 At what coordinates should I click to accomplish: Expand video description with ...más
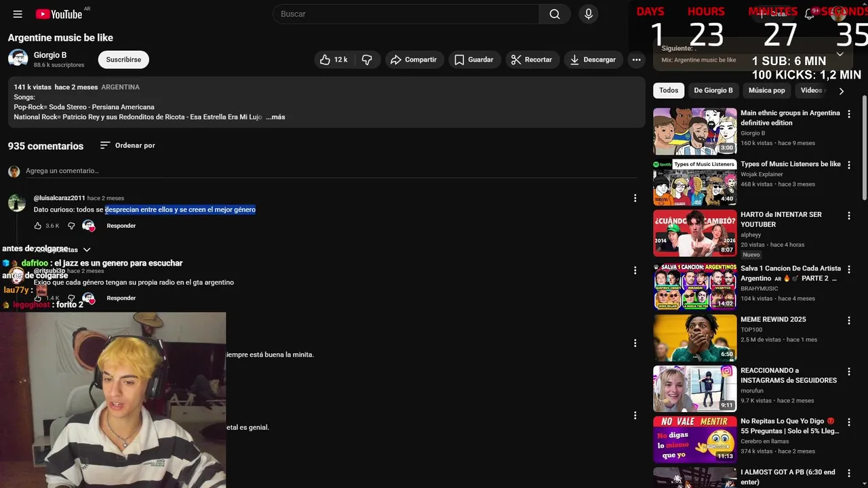(x=275, y=117)
